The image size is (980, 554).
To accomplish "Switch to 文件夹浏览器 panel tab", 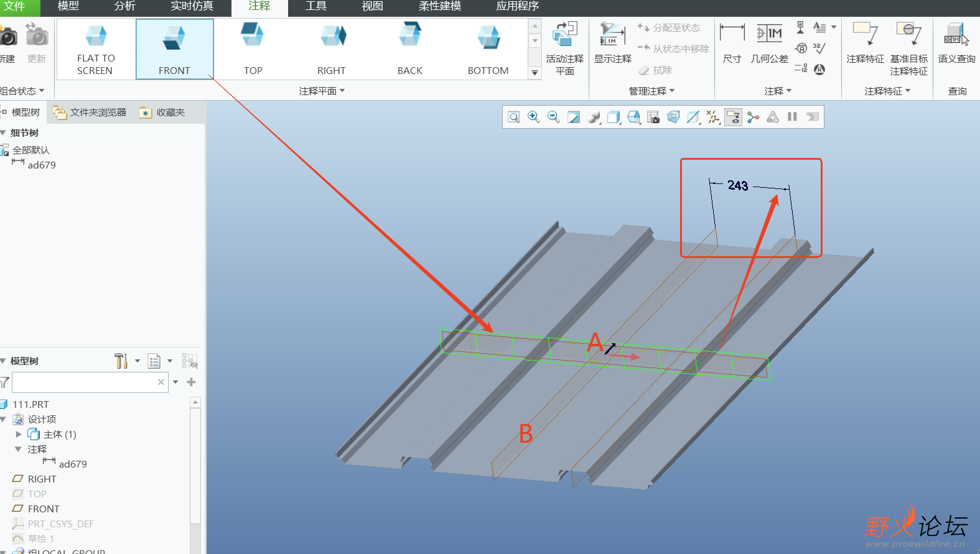I will tap(90, 113).
